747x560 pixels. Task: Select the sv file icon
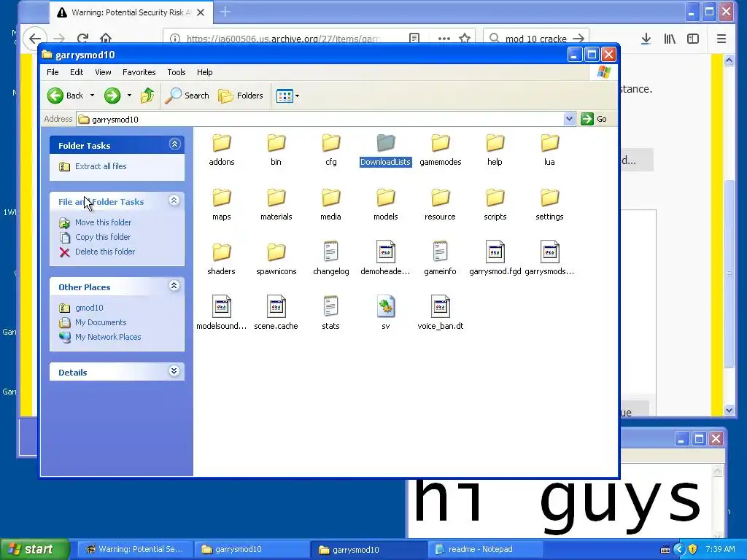coord(385,306)
